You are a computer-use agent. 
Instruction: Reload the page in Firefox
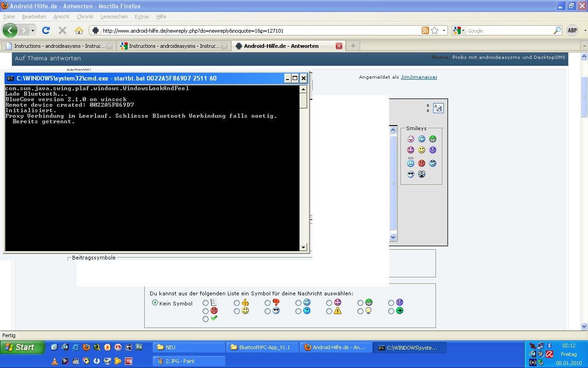click(x=45, y=30)
